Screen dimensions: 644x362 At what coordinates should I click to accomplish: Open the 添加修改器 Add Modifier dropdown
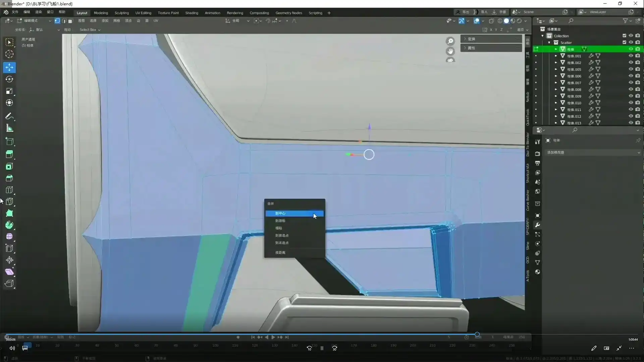click(x=593, y=152)
